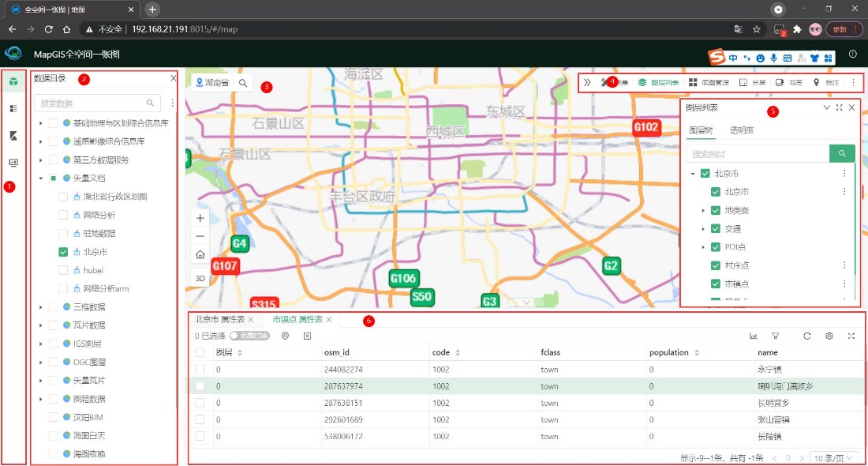Screen dimensions: 868x466
Task: Expand the 地类面 layer group
Action: pos(703,211)
